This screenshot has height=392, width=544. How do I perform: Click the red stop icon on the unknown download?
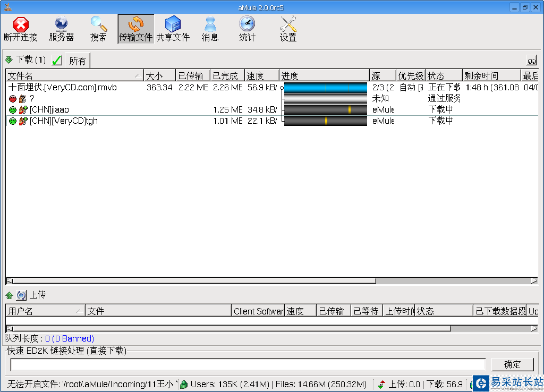[12, 98]
